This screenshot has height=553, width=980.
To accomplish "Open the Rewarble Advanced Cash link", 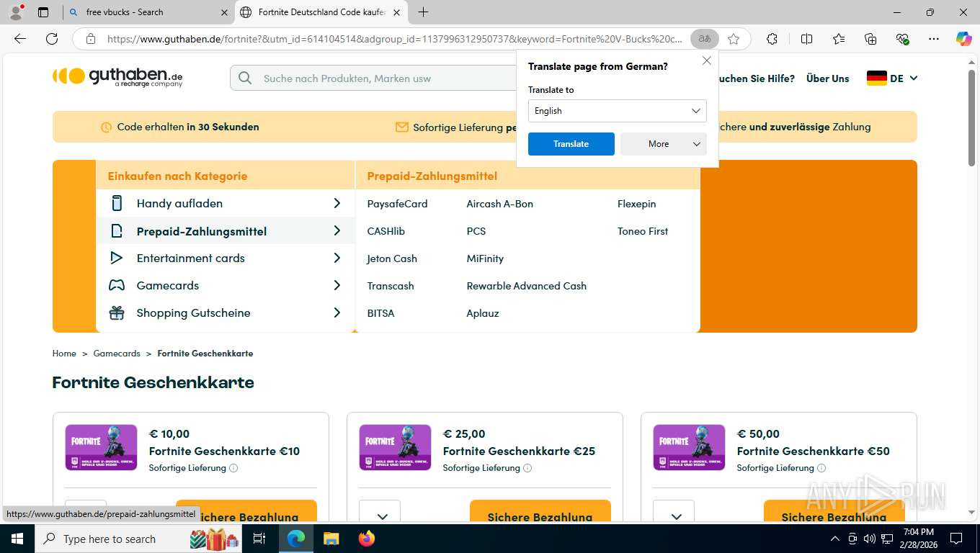I will (527, 286).
